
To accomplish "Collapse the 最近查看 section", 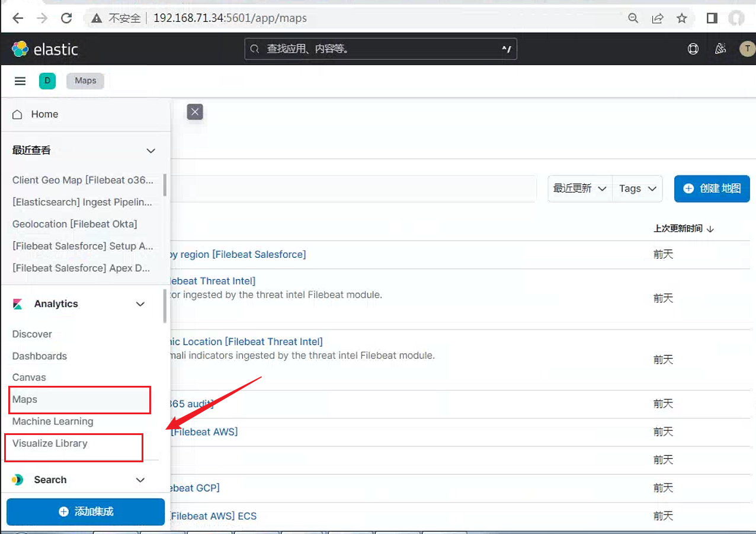I will [151, 151].
